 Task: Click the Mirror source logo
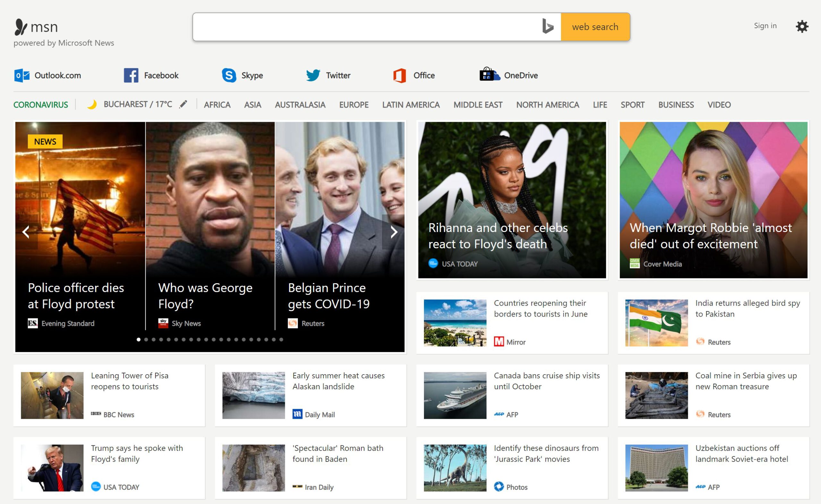click(x=499, y=341)
